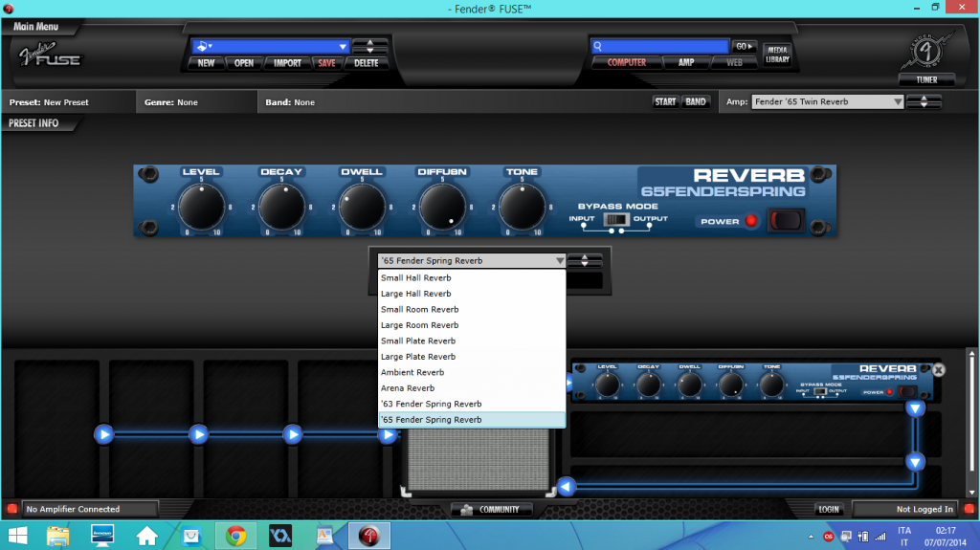The width and height of the screenshot is (980, 550).
Task: Select Large Hall Reverb
Action: [472, 294]
